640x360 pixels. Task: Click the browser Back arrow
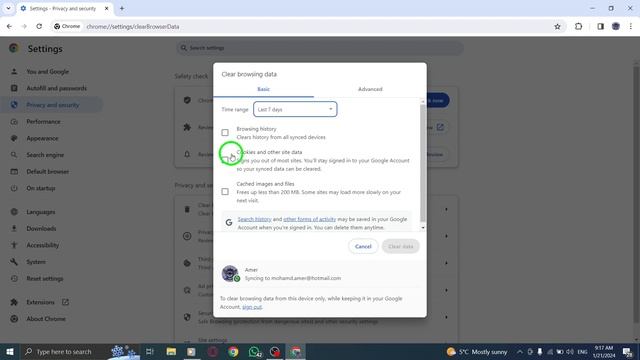[9, 27]
